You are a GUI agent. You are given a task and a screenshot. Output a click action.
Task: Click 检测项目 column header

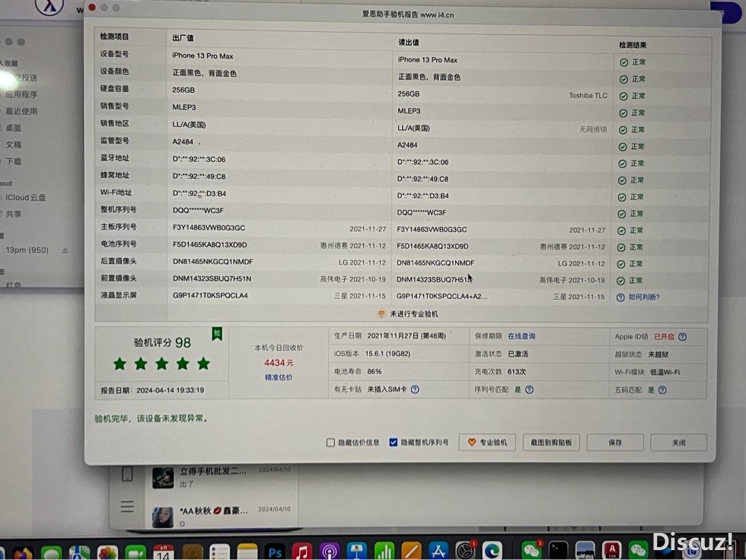(x=114, y=37)
